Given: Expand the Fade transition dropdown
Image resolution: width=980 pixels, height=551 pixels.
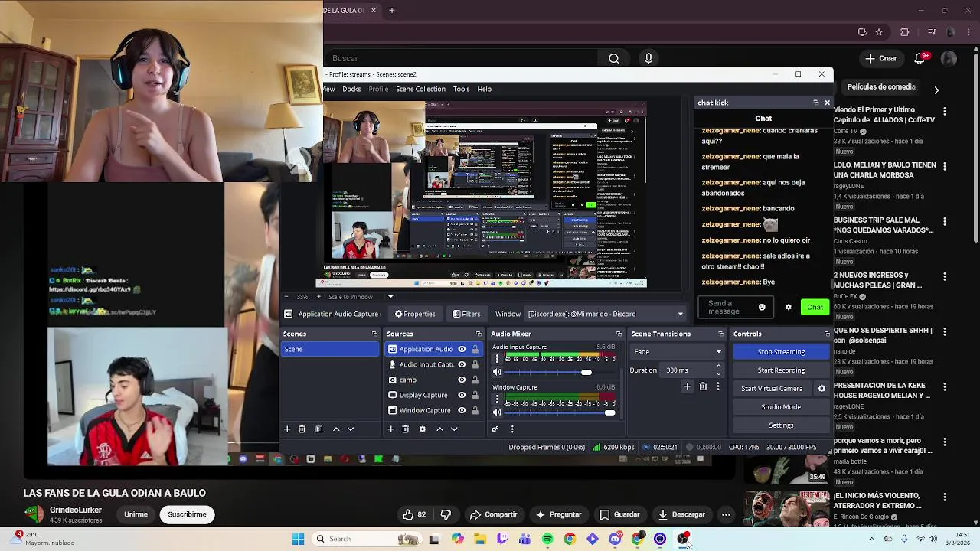Looking at the screenshot, I should click(677, 352).
